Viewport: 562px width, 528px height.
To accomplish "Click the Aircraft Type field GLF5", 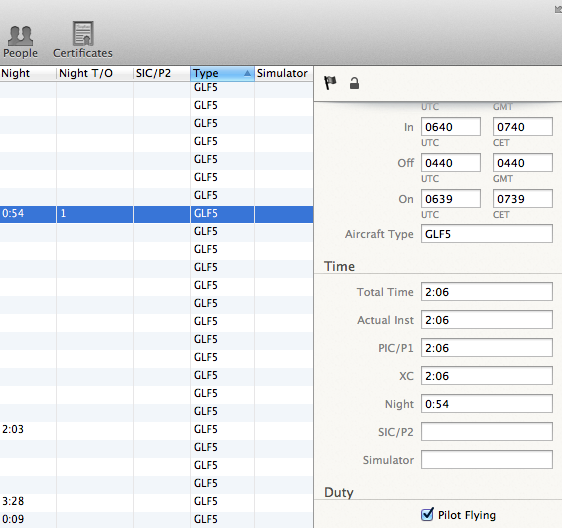I will click(x=487, y=234).
